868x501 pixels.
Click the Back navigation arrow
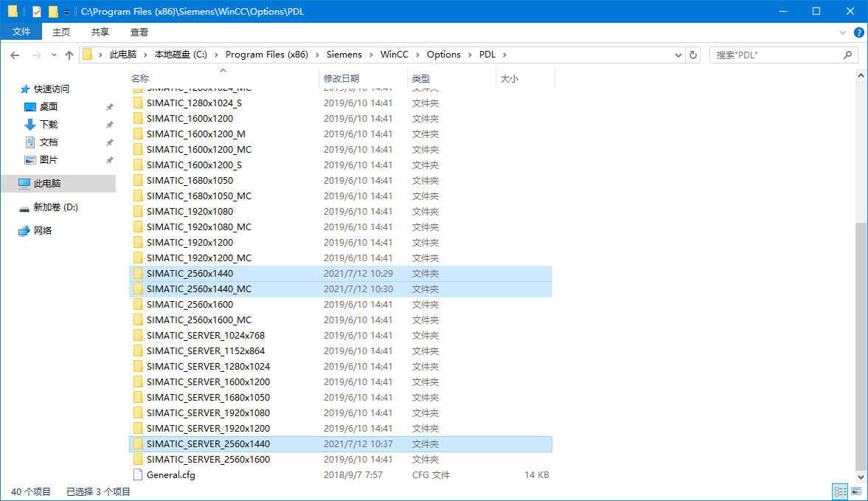coord(15,55)
